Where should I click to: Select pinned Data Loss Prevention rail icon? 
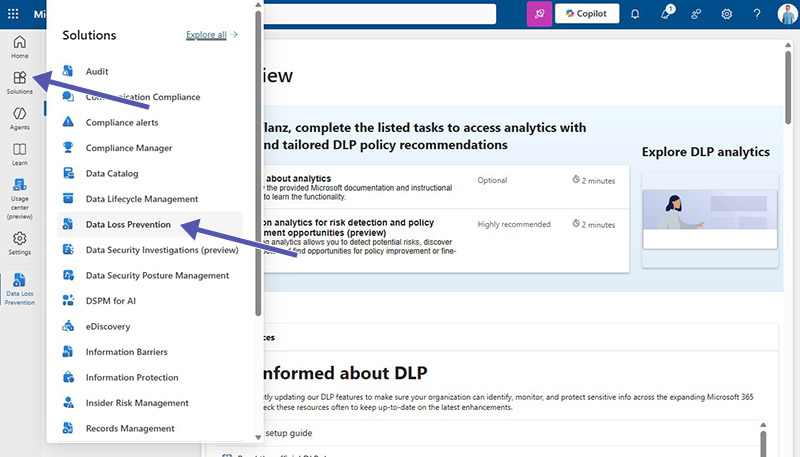(x=19, y=280)
